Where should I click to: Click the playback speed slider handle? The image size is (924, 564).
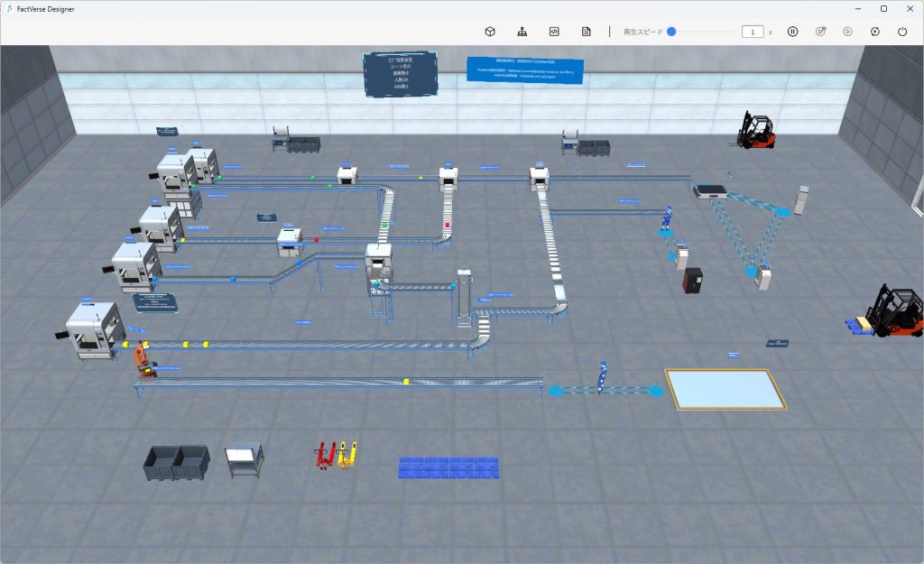pyautogui.click(x=671, y=32)
